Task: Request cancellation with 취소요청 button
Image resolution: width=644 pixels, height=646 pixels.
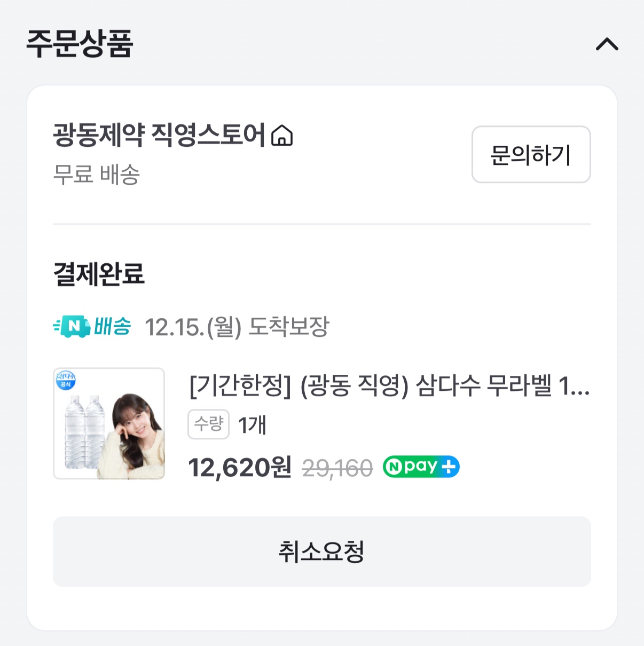Action: point(321,552)
